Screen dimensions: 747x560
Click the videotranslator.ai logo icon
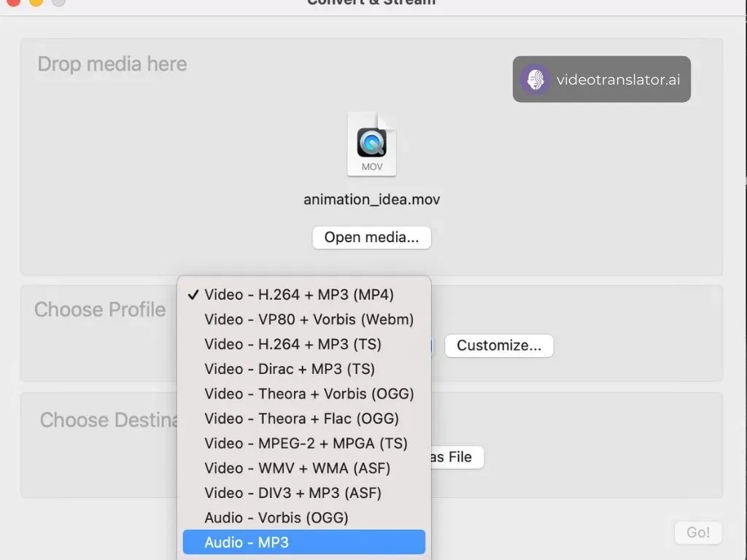coord(535,79)
